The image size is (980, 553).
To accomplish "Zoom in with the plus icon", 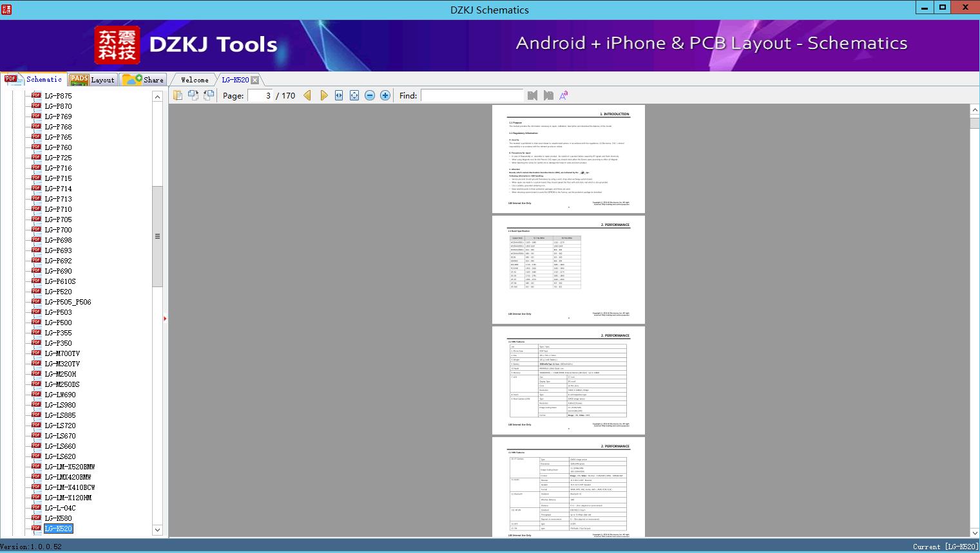I will coord(385,95).
